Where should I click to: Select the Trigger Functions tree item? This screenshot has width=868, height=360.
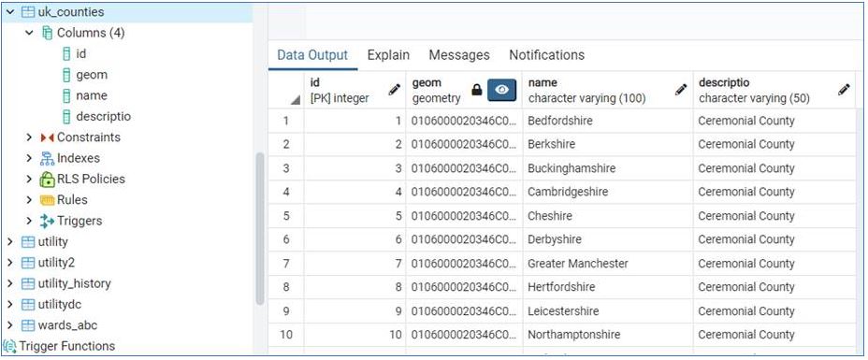point(67,346)
